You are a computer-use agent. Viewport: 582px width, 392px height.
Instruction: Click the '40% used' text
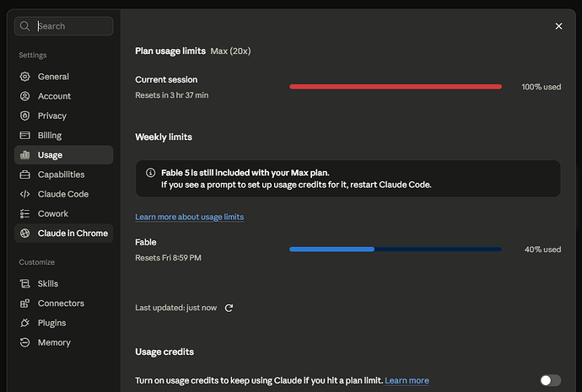(542, 250)
